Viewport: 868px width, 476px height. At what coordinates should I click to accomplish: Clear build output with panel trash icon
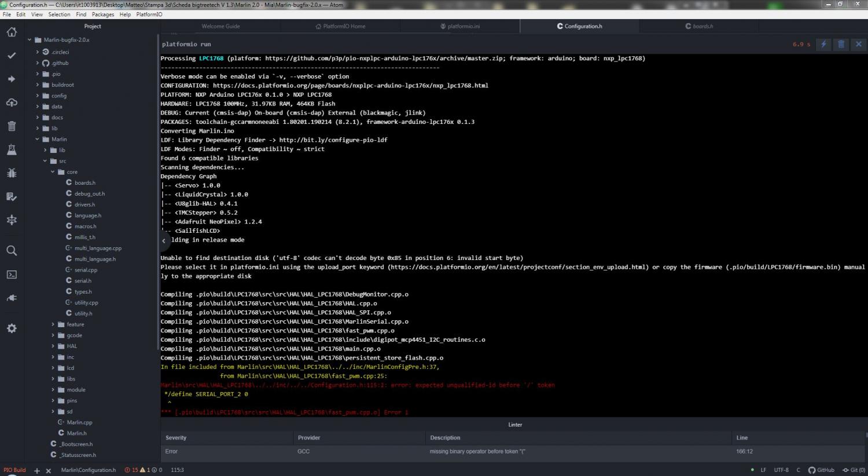click(x=841, y=44)
